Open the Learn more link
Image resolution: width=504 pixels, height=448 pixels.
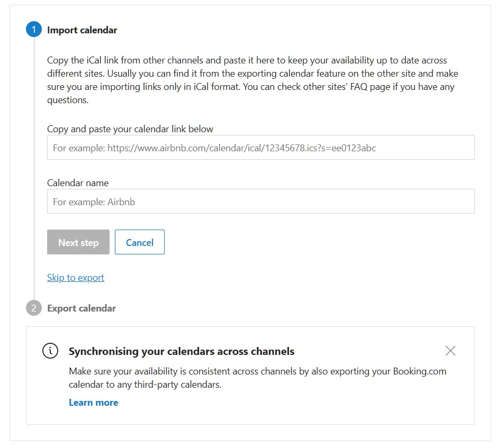point(93,403)
